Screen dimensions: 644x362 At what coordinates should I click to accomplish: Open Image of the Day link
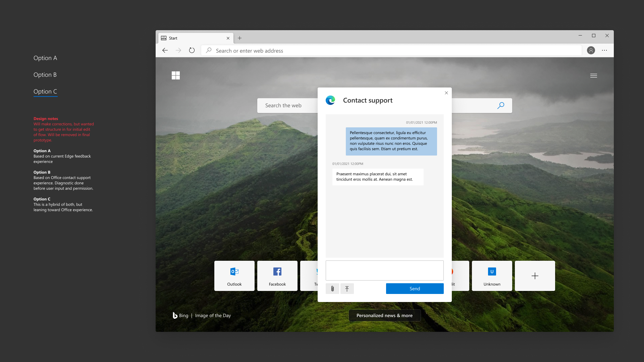(213, 315)
